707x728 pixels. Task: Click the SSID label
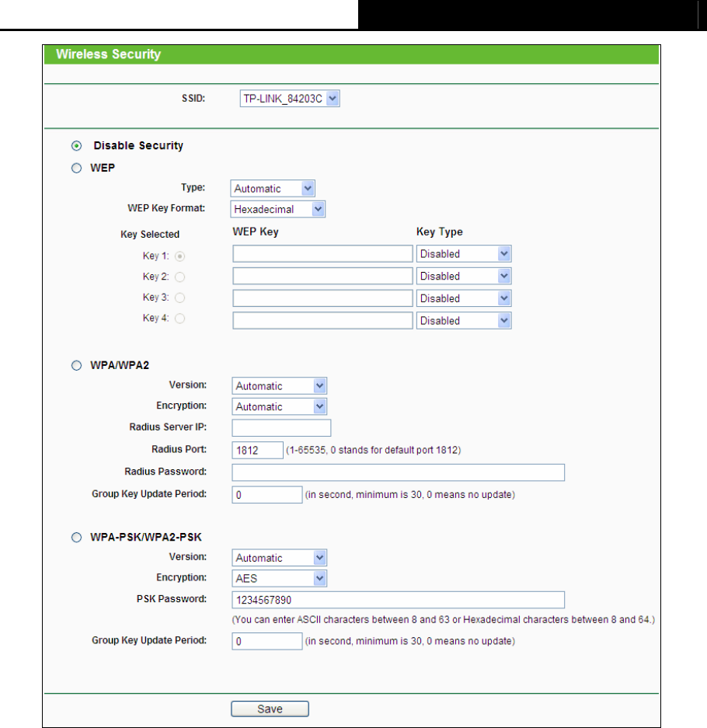coord(193,99)
